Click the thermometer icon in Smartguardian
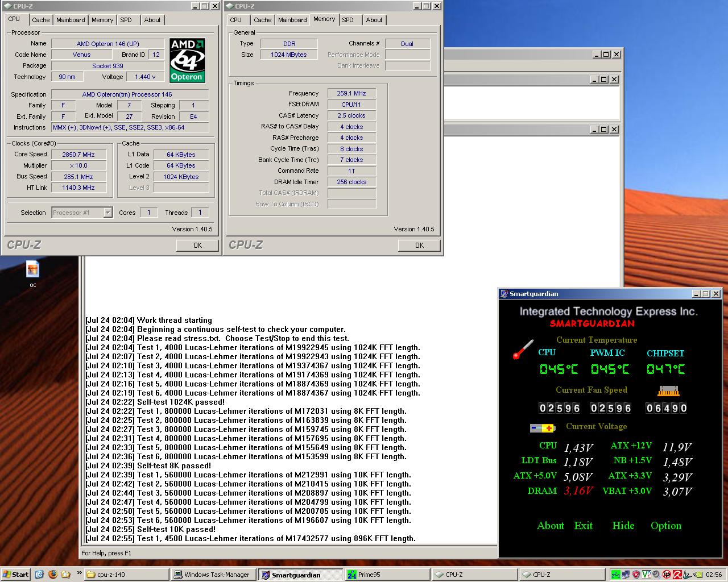This screenshot has width=728, height=582. [x=523, y=349]
